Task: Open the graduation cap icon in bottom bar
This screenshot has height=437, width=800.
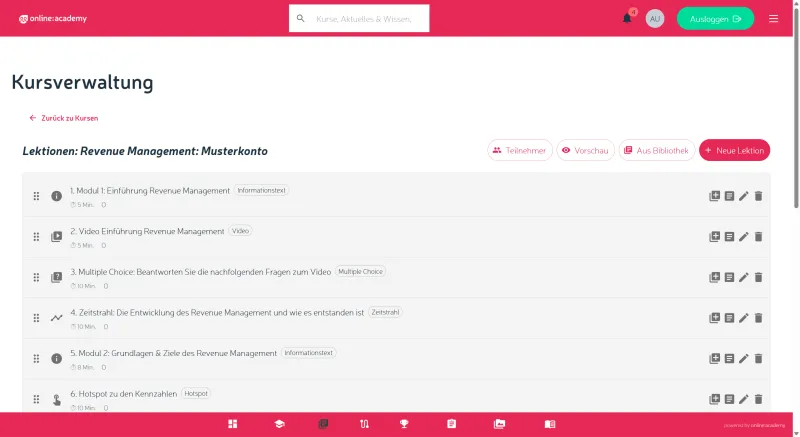Action: tap(279, 424)
